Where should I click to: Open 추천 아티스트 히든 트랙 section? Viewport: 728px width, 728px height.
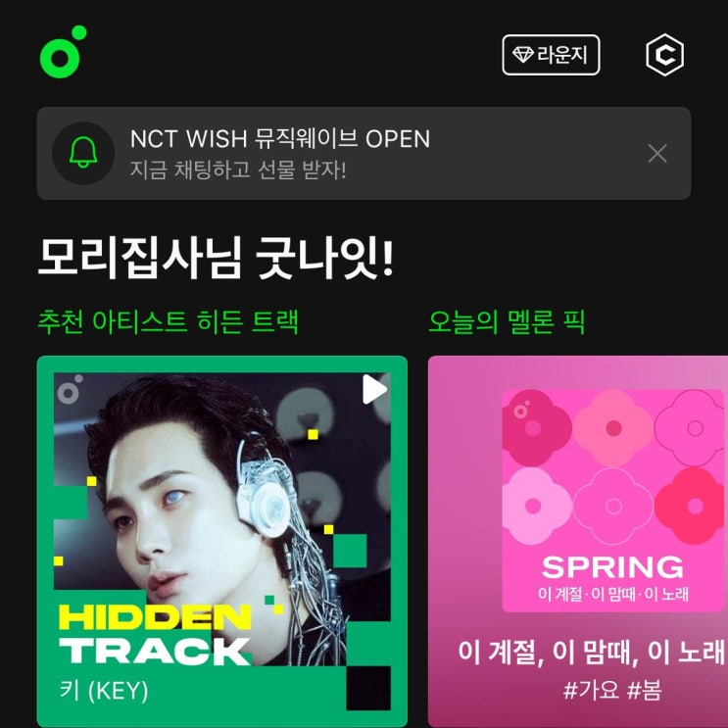tap(168, 321)
